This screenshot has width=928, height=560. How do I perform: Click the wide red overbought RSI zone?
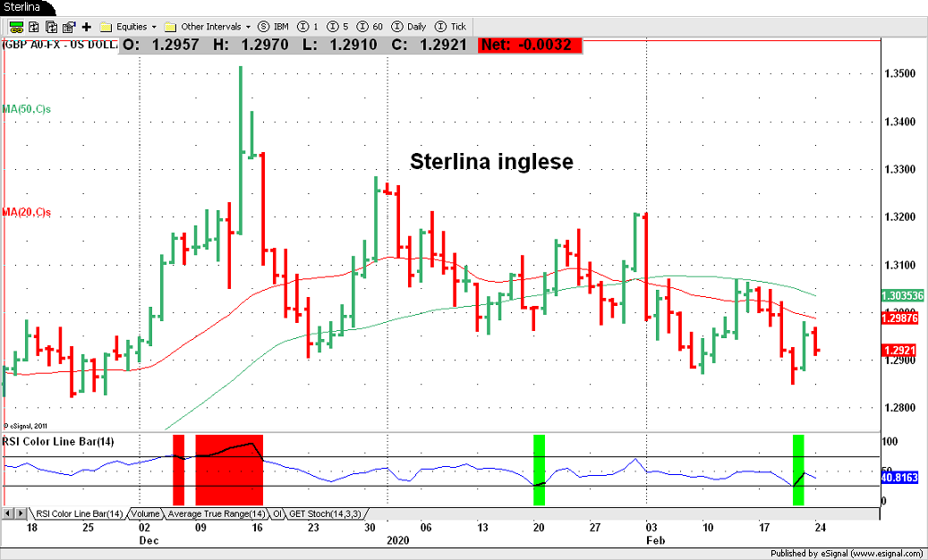(229, 471)
